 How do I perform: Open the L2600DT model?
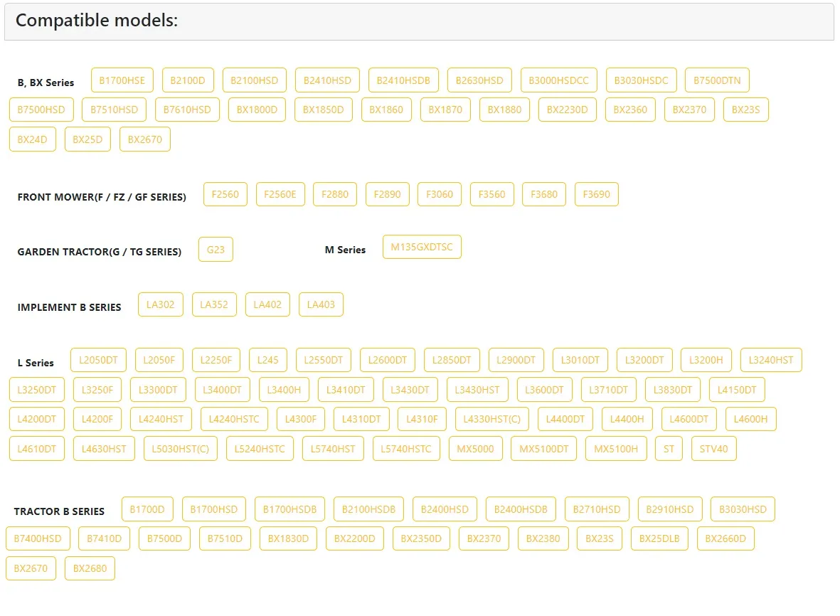pyautogui.click(x=388, y=360)
